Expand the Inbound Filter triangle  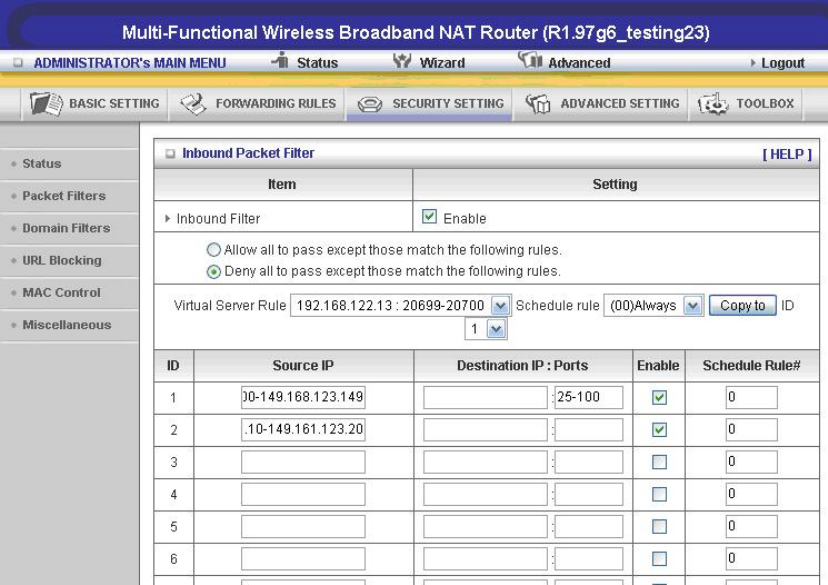click(x=167, y=219)
